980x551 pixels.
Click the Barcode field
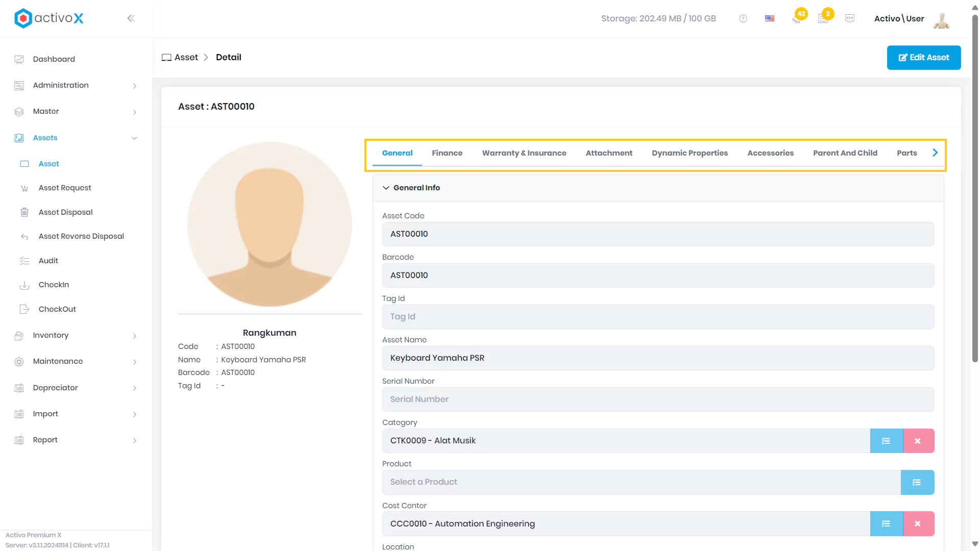[x=658, y=275]
